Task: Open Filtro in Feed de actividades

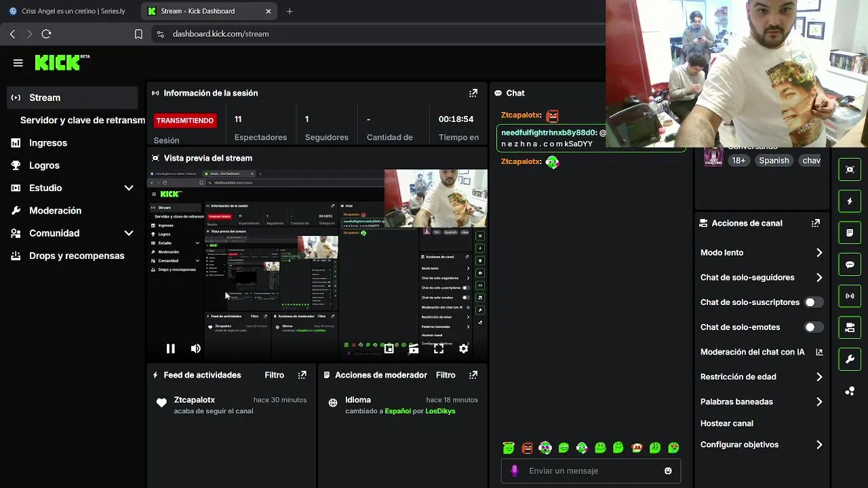Action: (x=274, y=375)
